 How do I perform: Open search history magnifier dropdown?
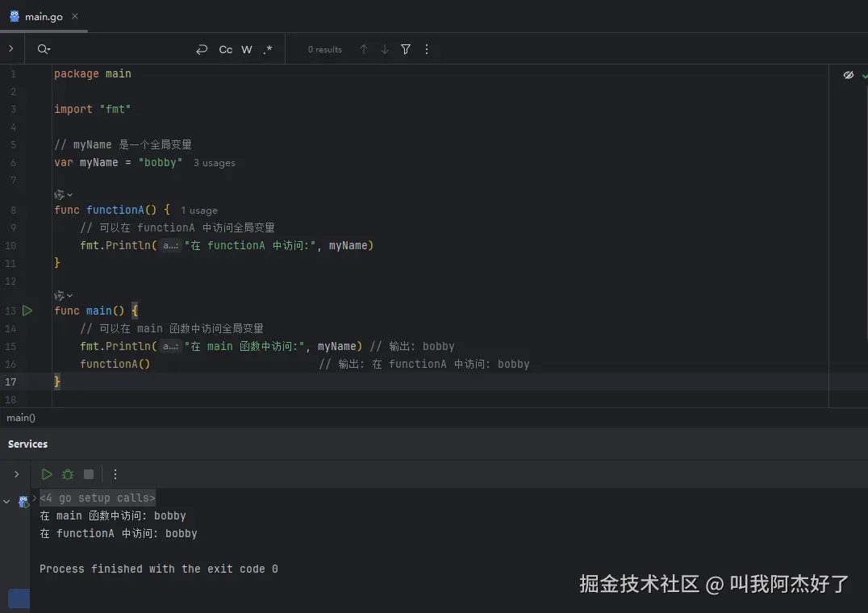tap(44, 49)
